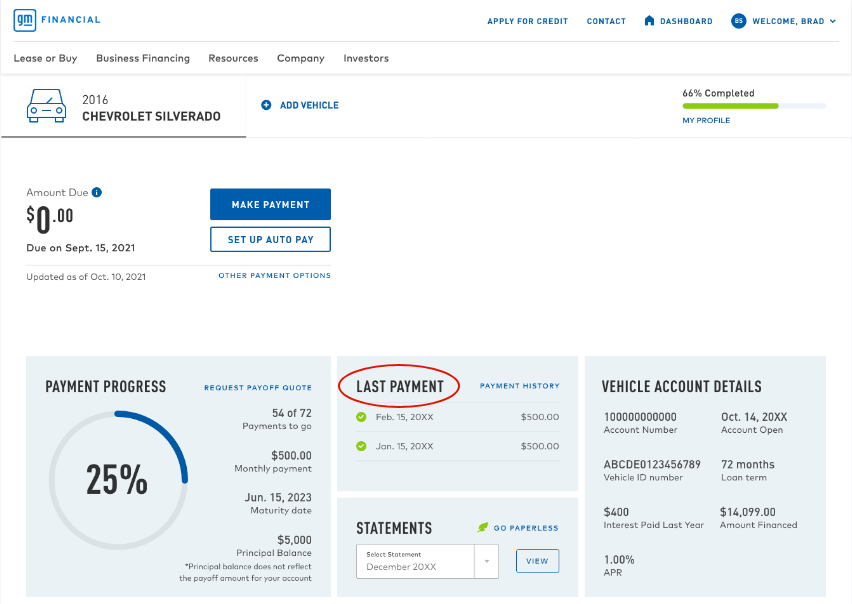Click the plus icon beside Add Vehicle
This screenshot has width=852, height=604.
[266, 105]
